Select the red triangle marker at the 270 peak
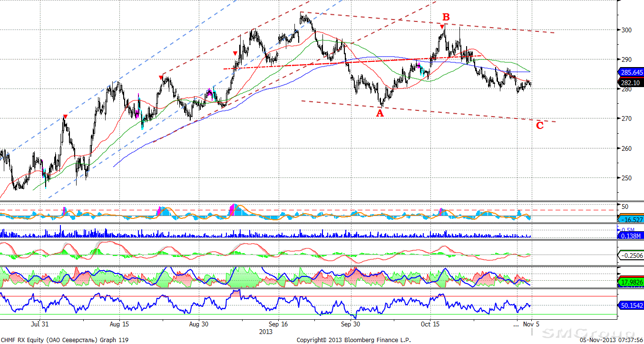Screen dimensions: 644x344 click(65, 117)
